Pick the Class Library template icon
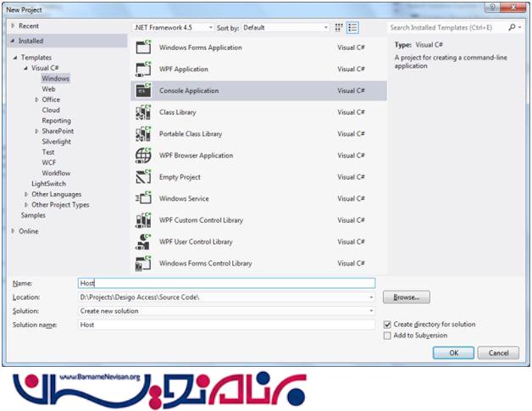Image resolution: width=532 pixels, height=411 pixels. click(143, 113)
